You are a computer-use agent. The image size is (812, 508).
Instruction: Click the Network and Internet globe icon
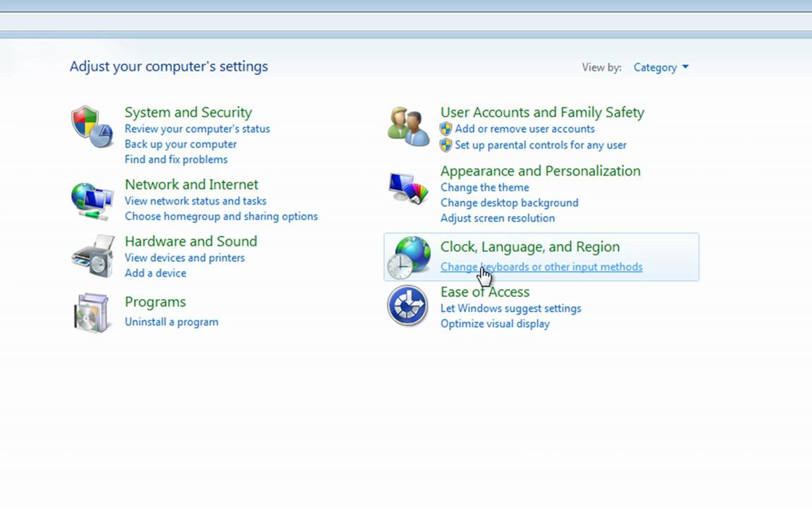[92, 201]
